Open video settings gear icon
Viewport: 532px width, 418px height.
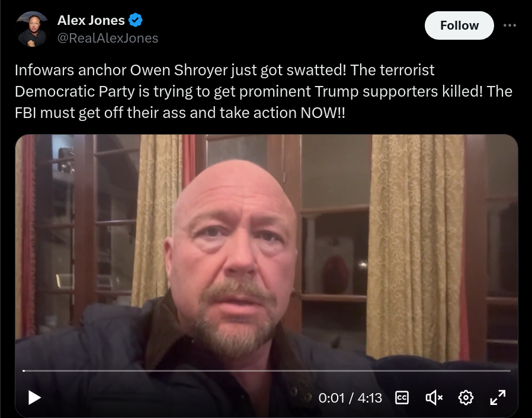click(x=466, y=398)
